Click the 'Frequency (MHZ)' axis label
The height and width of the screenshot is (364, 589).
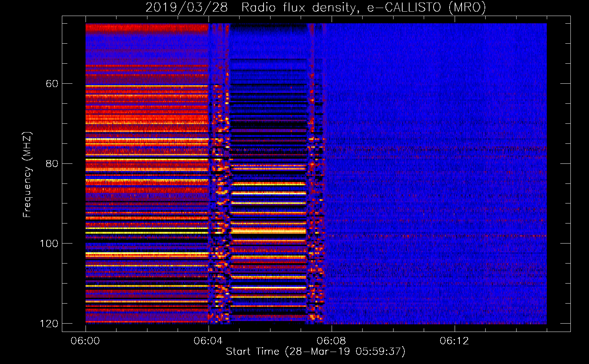pos(27,175)
